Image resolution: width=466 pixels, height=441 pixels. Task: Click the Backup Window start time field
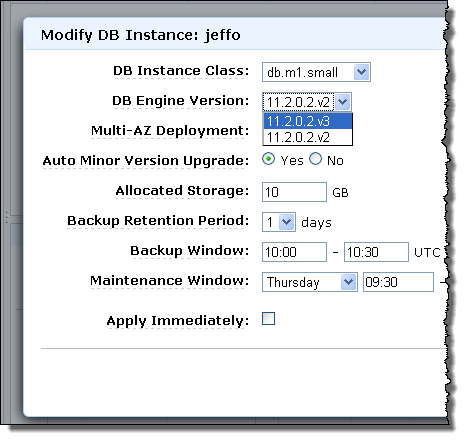click(294, 252)
